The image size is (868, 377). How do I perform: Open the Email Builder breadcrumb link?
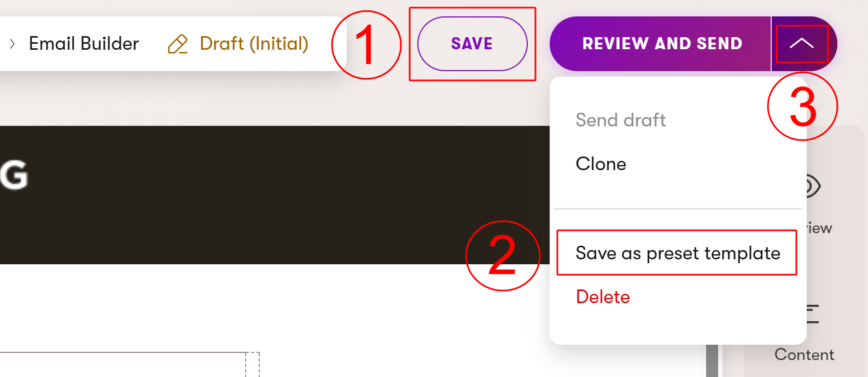point(84,43)
